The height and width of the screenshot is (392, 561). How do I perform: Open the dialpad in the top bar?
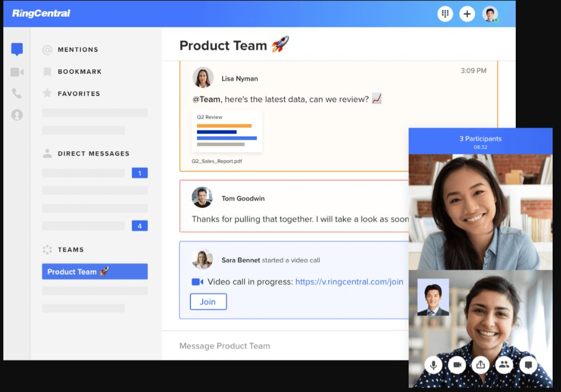tap(445, 13)
